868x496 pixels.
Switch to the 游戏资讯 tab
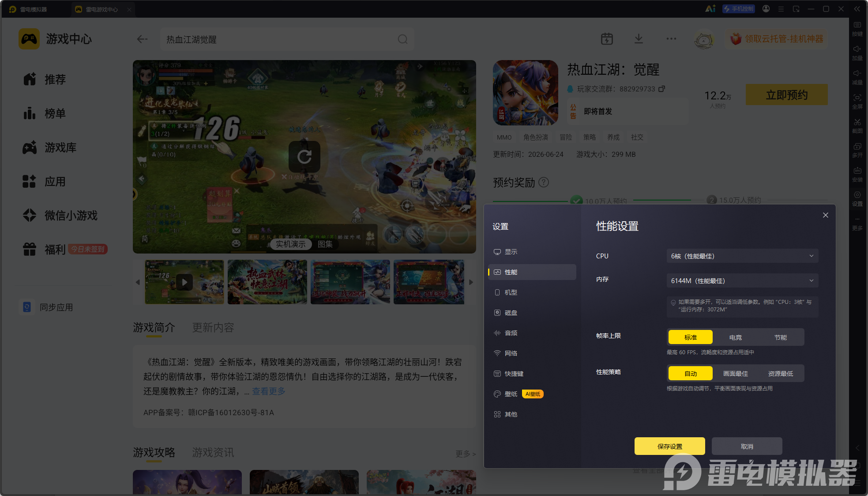(213, 453)
